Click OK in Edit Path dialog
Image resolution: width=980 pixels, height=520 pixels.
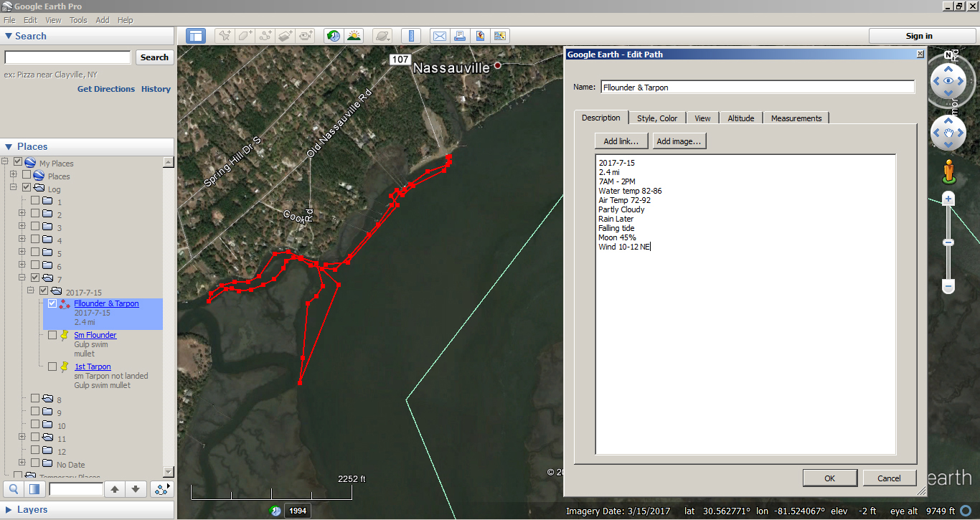tap(830, 478)
